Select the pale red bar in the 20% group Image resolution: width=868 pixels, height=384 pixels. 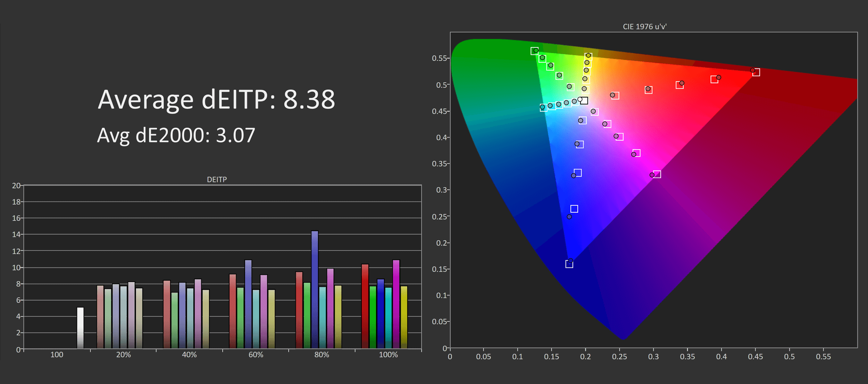click(x=100, y=317)
